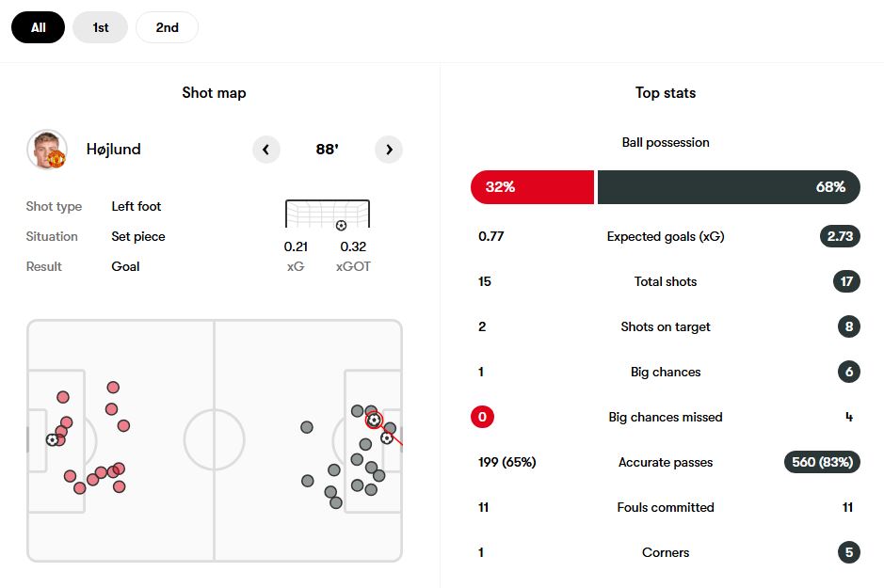Image resolution: width=884 pixels, height=588 pixels.
Task: Click Højlund's player avatar photo
Action: click(x=47, y=150)
